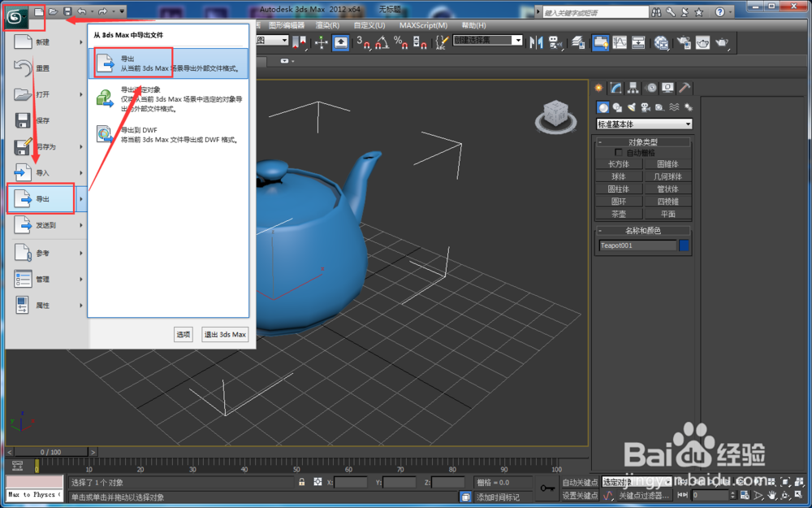812x508 pixels.
Task: Open the Standard Primitives (标准基本体) dropdown
Action: [x=644, y=124]
